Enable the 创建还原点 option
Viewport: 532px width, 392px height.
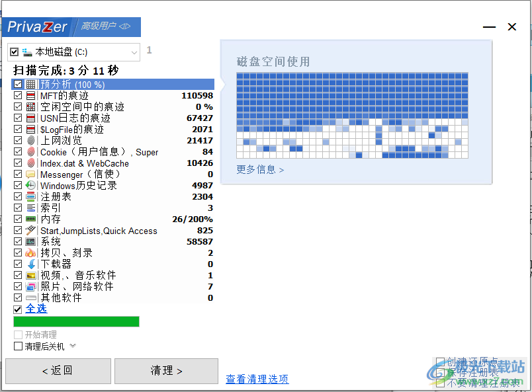(x=440, y=362)
